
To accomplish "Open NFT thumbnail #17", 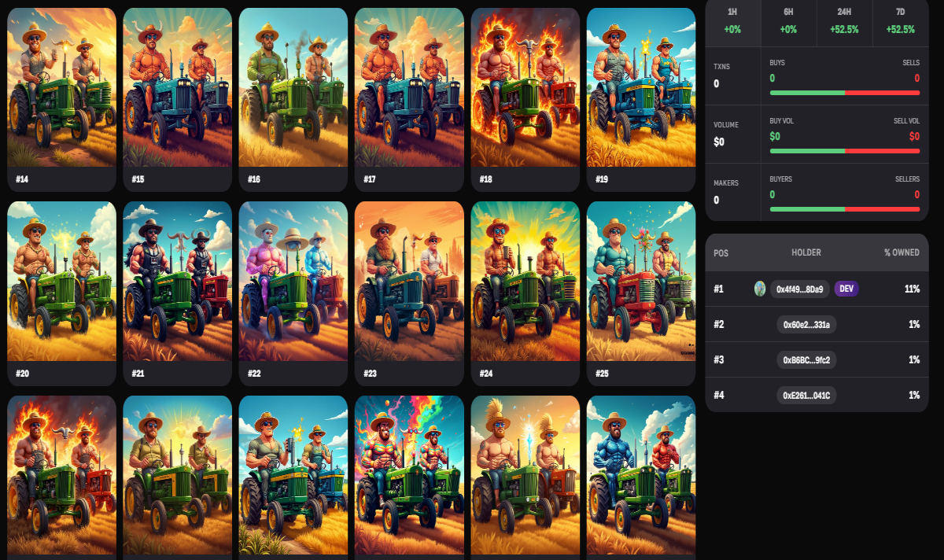I will pos(409,87).
